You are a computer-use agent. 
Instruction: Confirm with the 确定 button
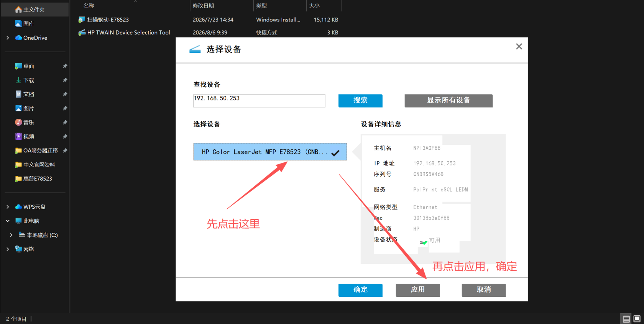click(360, 290)
